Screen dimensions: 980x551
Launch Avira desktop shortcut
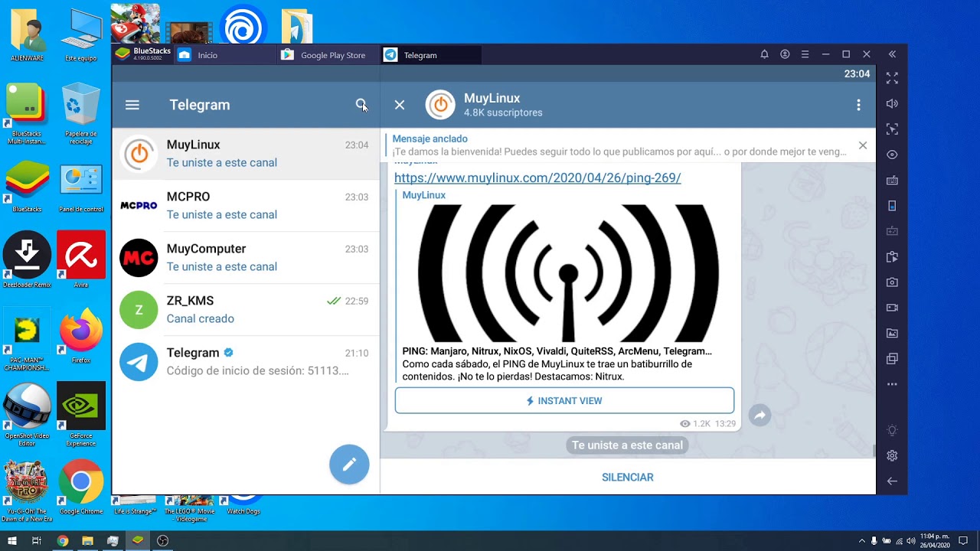click(x=80, y=260)
